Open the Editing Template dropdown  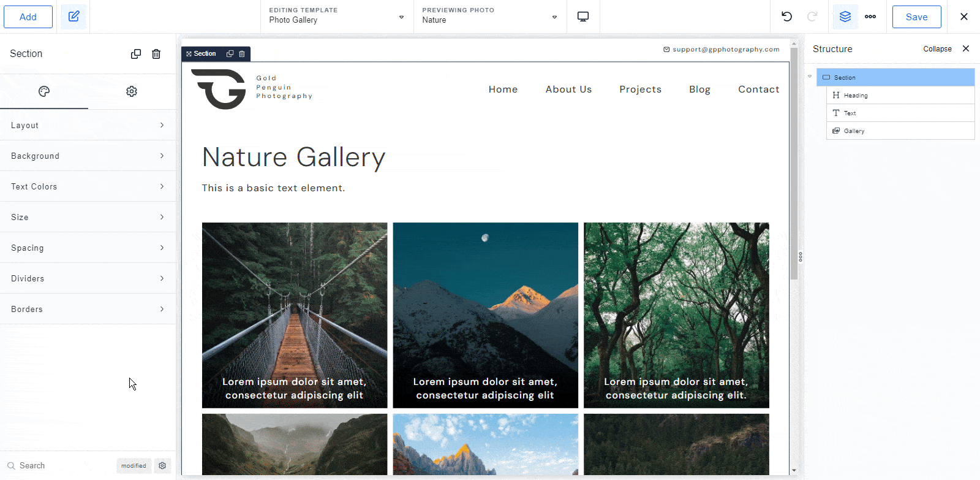pos(336,17)
